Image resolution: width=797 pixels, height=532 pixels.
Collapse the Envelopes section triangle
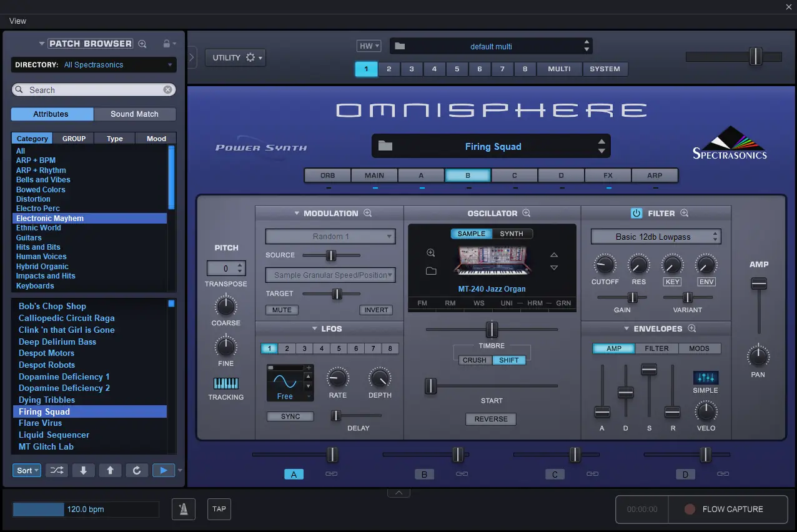[x=626, y=328]
